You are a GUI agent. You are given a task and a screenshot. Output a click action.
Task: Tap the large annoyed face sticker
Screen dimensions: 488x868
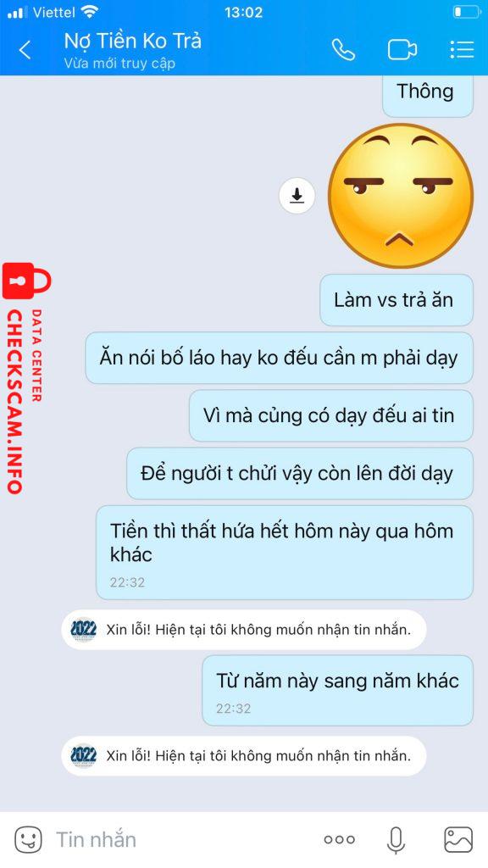pos(401,196)
